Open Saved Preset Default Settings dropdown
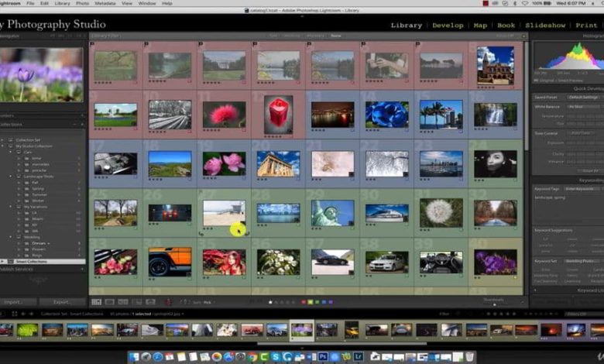Image resolution: width=604 pixels, height=364 pixels. pos(584,98)
